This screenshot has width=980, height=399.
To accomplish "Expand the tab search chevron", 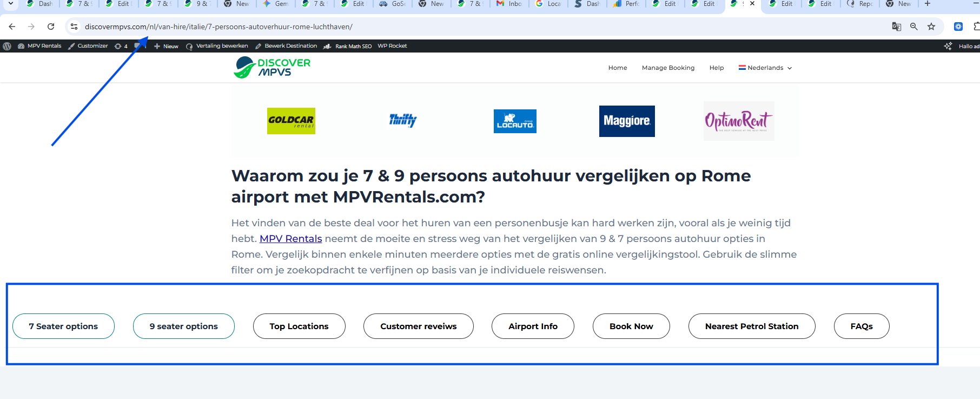I will [11, 4].
